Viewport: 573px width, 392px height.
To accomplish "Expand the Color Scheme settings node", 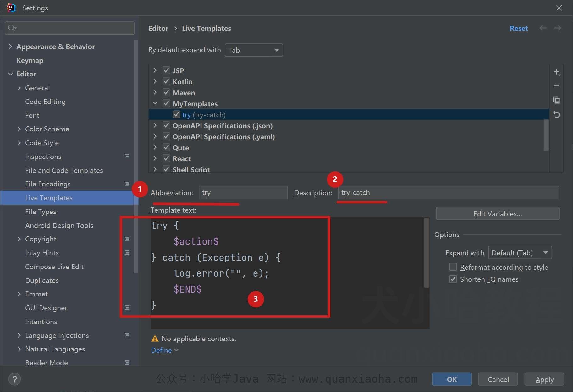I will (19, 129).
